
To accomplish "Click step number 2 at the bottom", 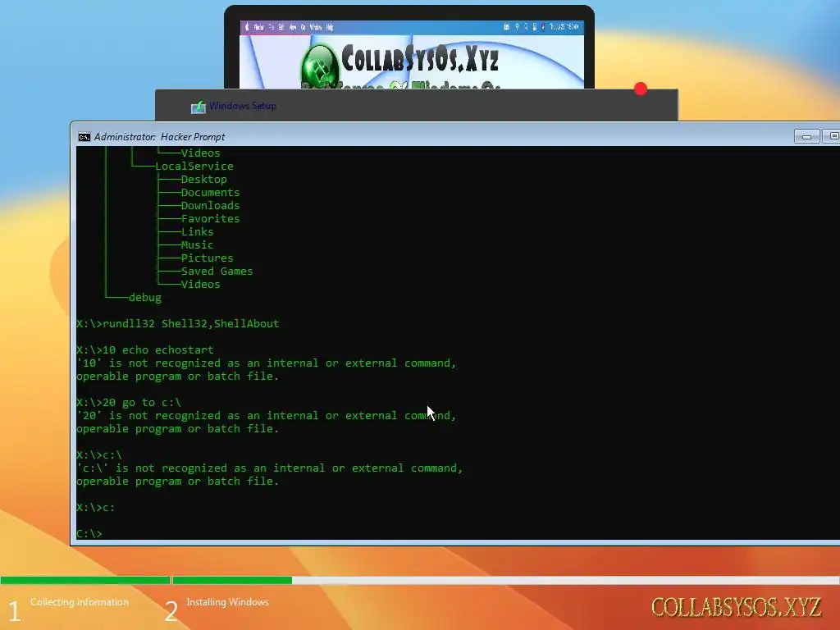I will click(x=171, y=611).
